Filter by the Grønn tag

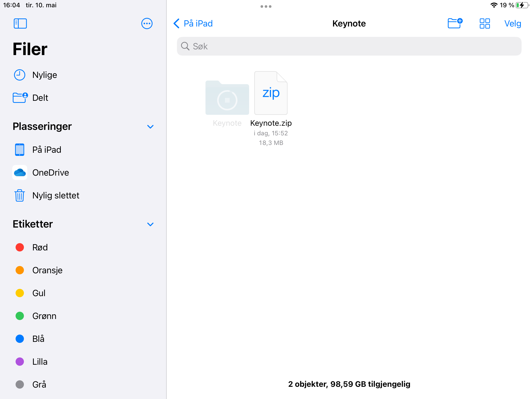83,316
